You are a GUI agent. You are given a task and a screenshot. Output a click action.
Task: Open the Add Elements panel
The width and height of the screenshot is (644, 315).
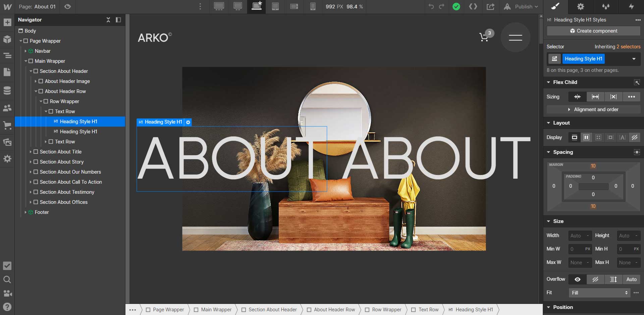[7, 22]
